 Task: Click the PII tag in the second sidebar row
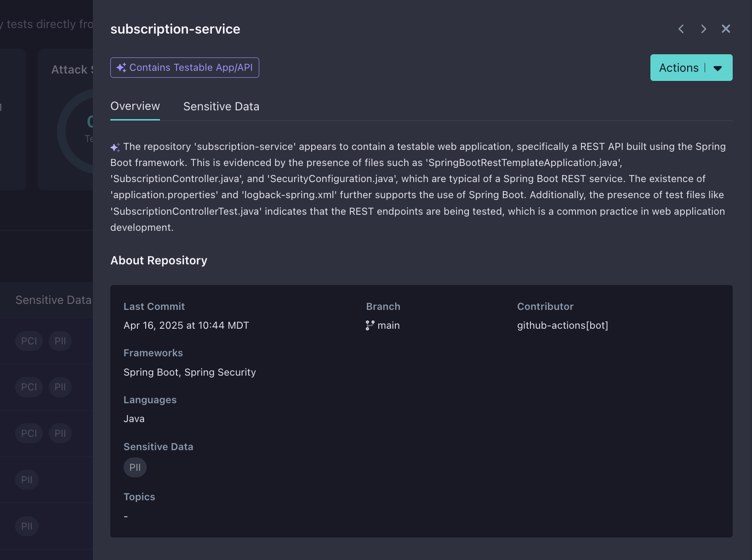click(x=60, y=387)
